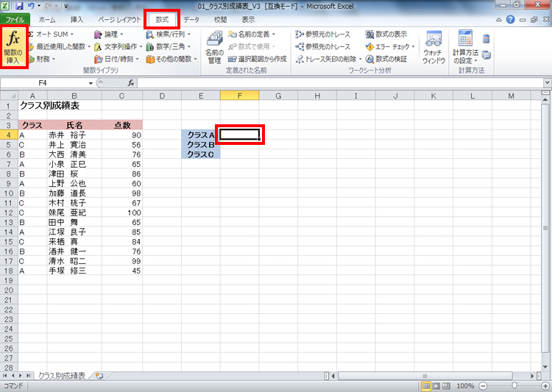Open 数学/三角 functions menu

[x=169, y=46]
